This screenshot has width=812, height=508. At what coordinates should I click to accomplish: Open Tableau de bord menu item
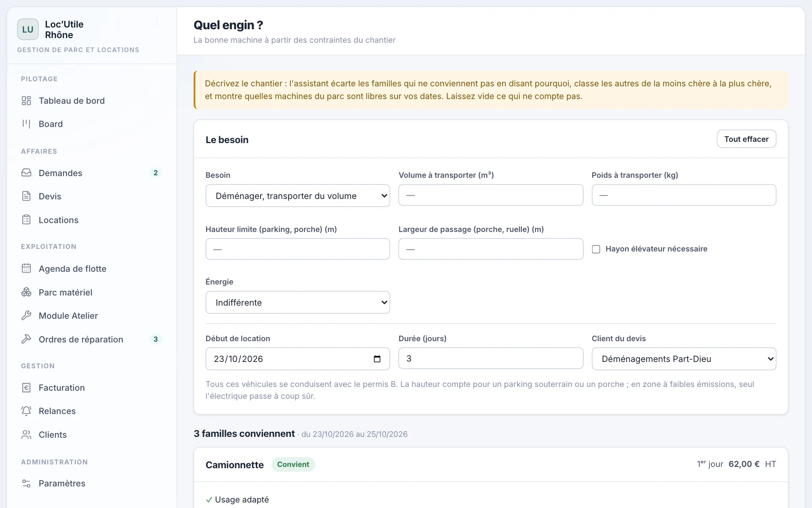pyautogui.click(x=92, y=101)
